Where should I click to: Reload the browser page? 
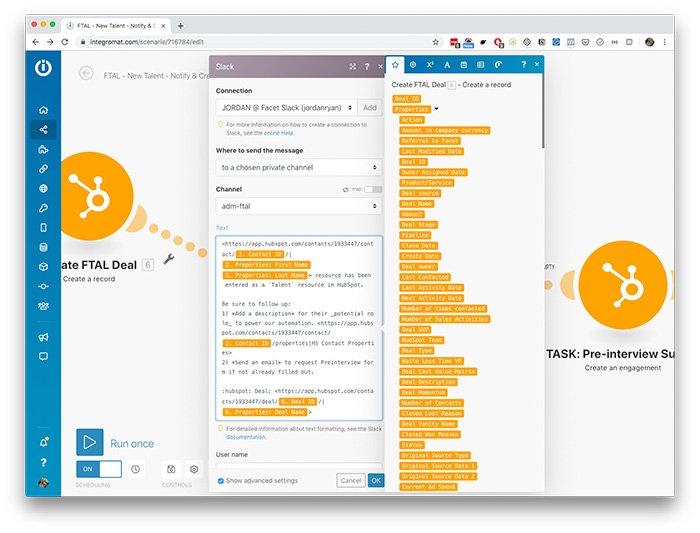(x=65, y=42)
